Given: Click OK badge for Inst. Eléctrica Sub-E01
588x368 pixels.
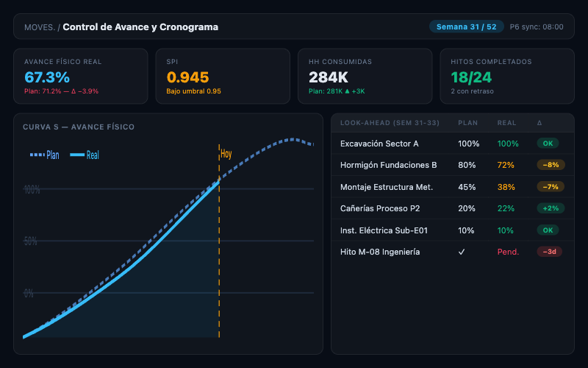Looking at the screenshot, I should tap(548, 230).
